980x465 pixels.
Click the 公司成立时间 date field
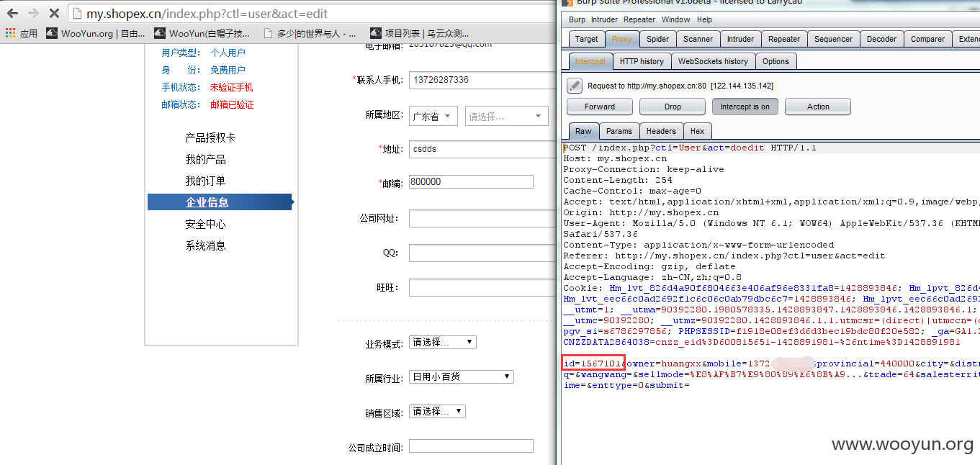[471, 446]
